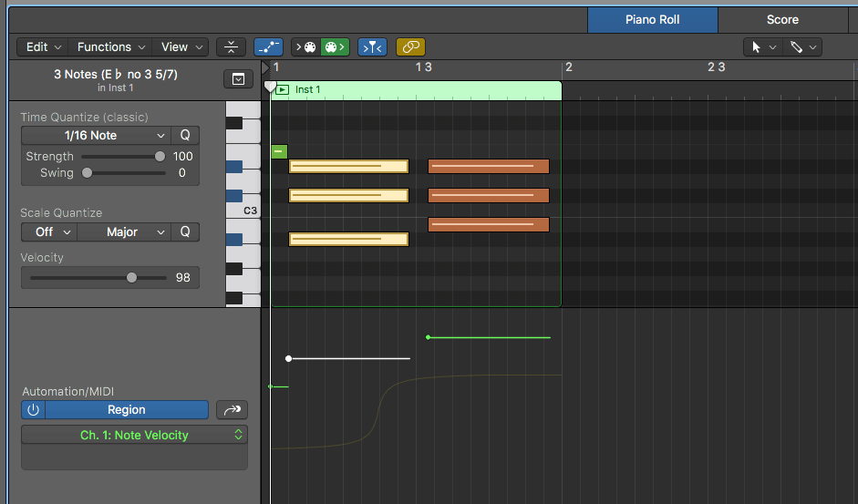Click the Swing slider handle
The image size is (858, 504).
pyautogui.click(x=87, y=173)
